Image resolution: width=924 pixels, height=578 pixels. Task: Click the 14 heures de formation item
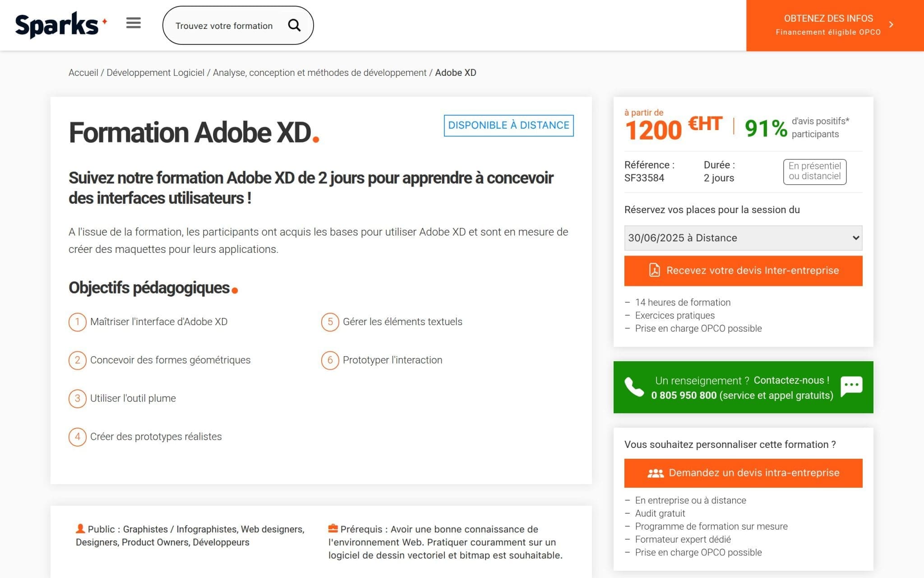point(683,303)
